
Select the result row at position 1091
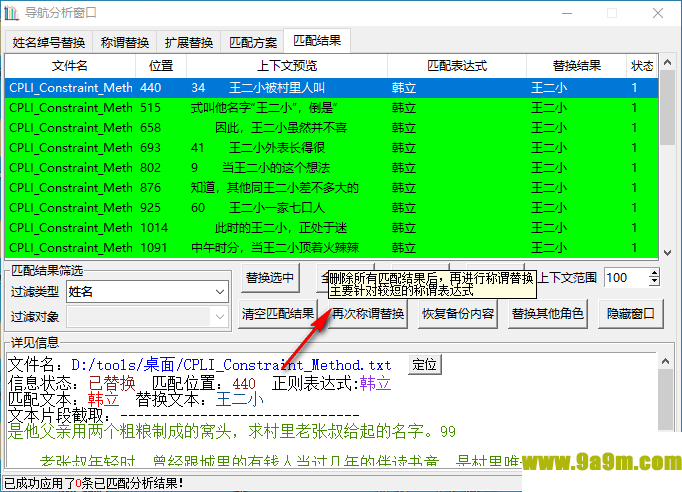tap(331, 248)
